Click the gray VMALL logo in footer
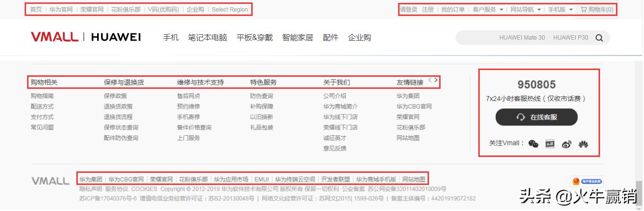Screen dimensions: 644x211 tap(50, 181)
